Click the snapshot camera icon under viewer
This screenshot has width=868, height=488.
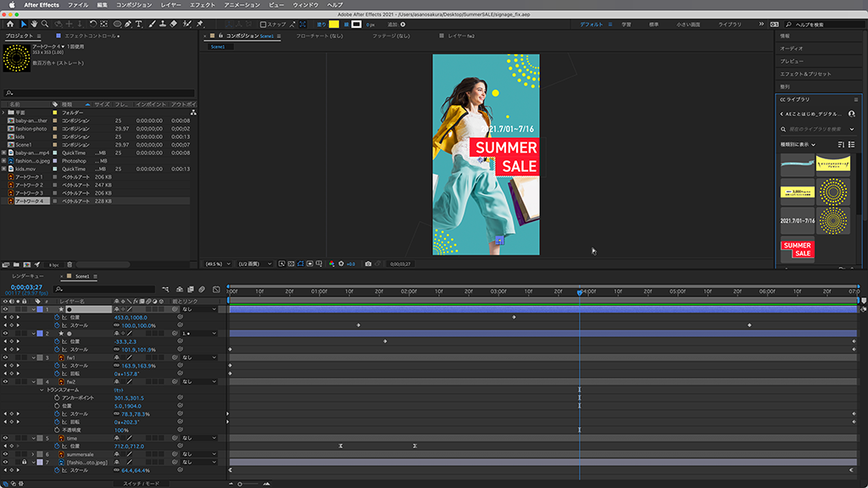coord(368,263)
